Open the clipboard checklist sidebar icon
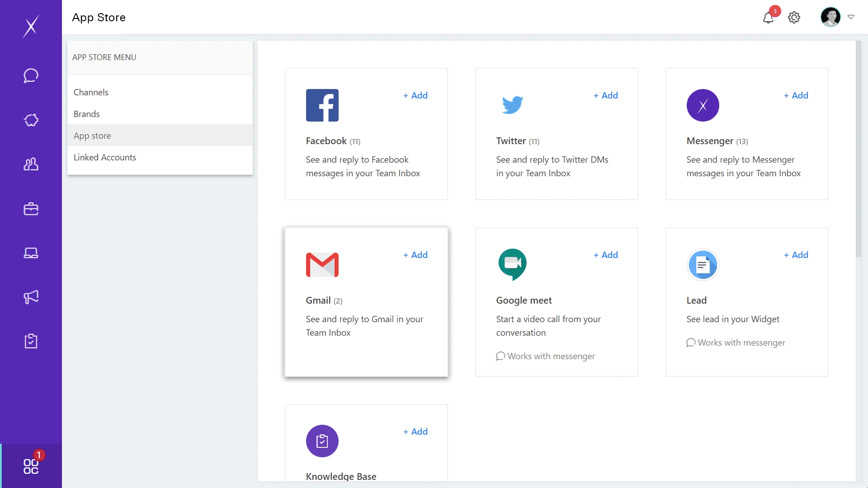Screen dimensions: 868x488 31,341
